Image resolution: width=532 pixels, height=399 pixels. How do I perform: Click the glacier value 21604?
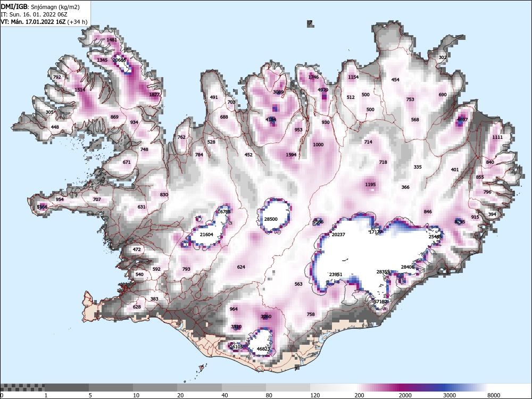click(x=206, y=235)
